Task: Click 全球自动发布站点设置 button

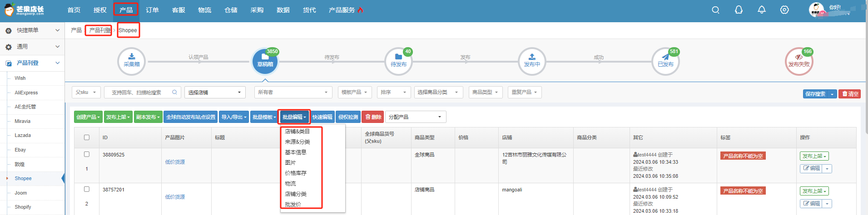Action: click(x=191, y=117)
